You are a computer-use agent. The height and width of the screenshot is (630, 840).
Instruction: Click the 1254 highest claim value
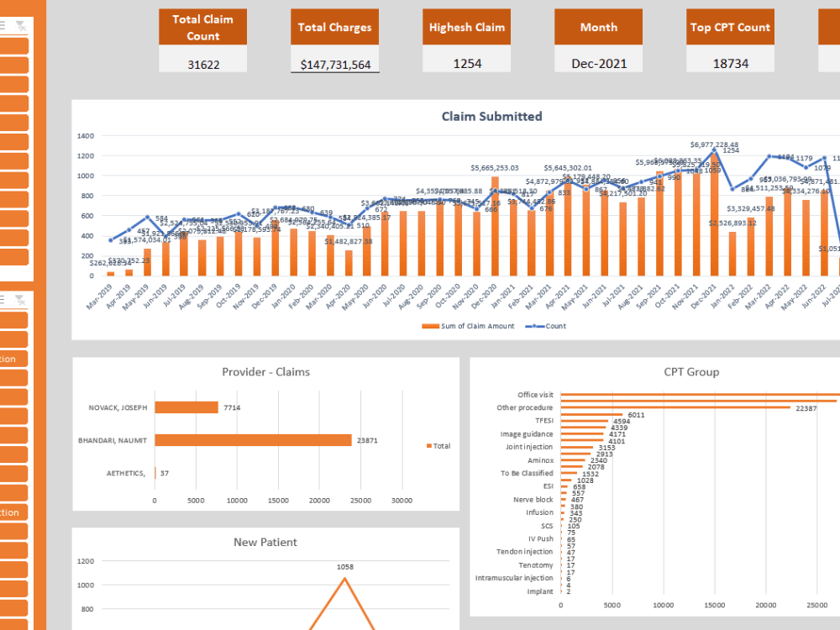tap(466, 64)
